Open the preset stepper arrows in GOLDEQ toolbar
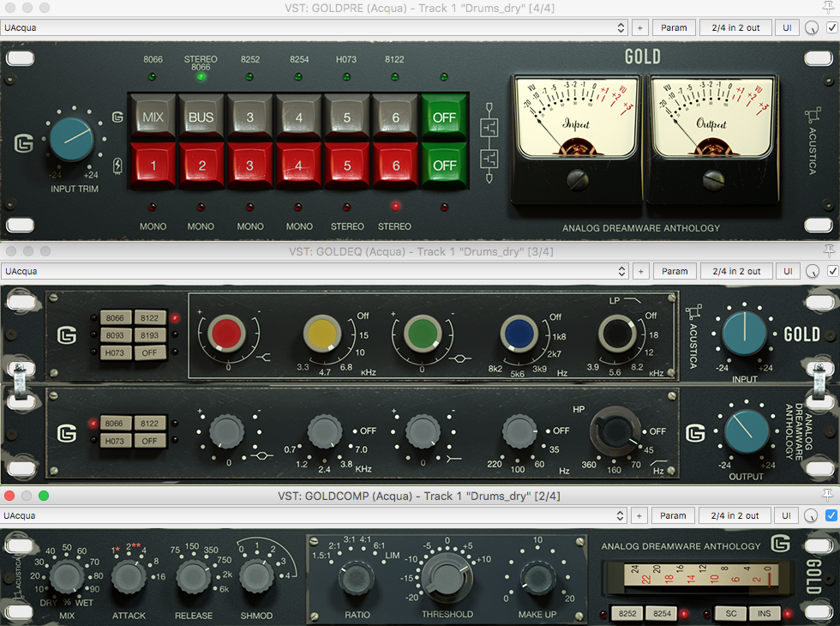This screenshot has width=840, height=626. [x=622, y=271]
